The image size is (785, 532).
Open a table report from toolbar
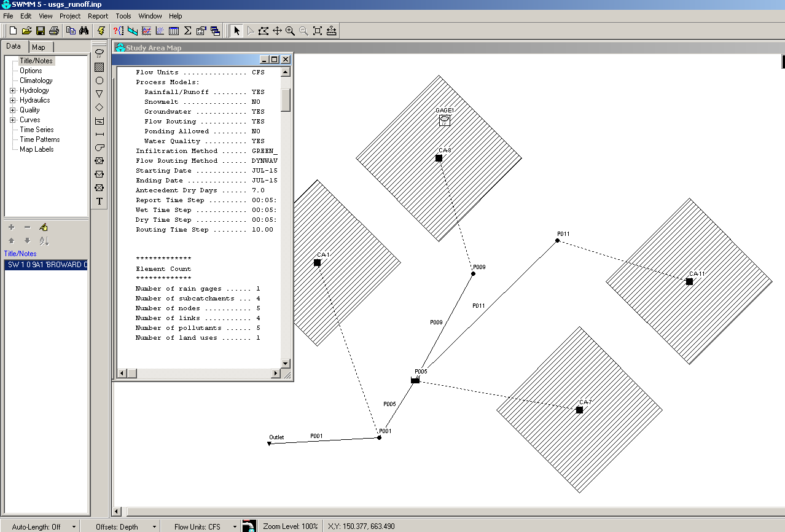coord(173,31)
